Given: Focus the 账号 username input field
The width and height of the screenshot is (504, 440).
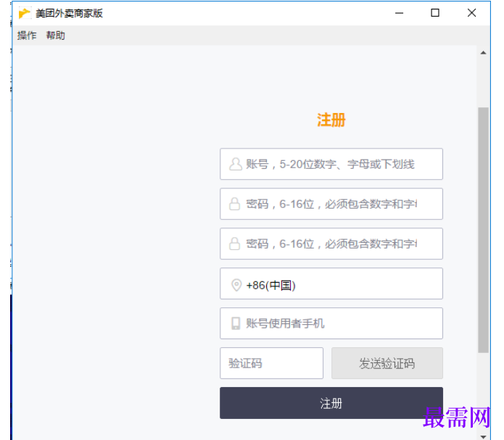Looking at the screenshot, I should click(x=331, y=164).
